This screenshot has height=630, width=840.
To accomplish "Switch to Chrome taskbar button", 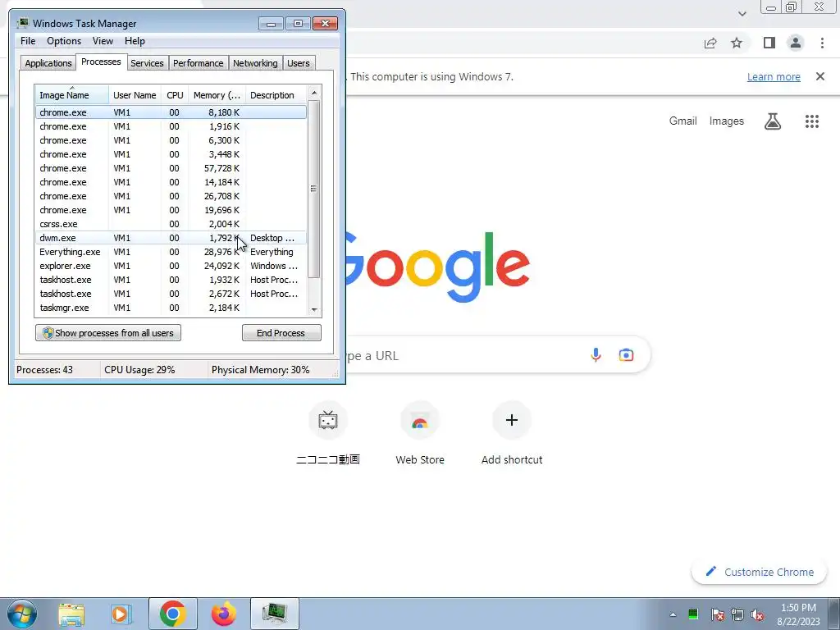I will pos(172,614).
